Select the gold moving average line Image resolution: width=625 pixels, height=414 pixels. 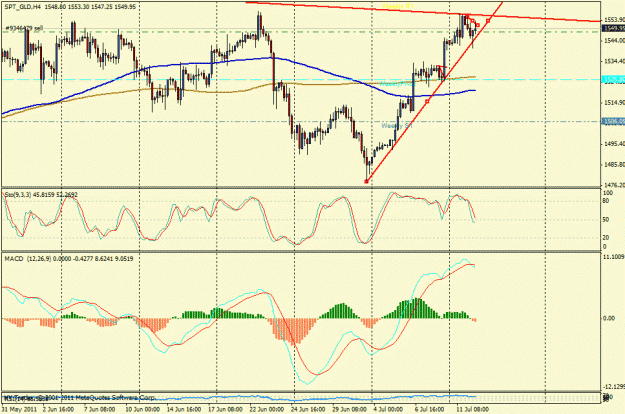coord(239,91)
